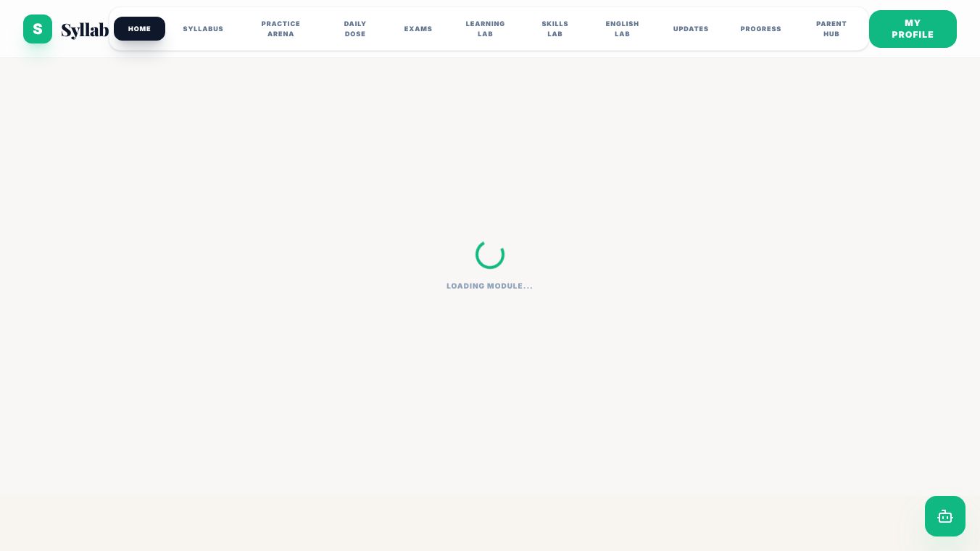980x551 pixels.
Task: Navigate to Learning Lab
Action: pos(485,29)
